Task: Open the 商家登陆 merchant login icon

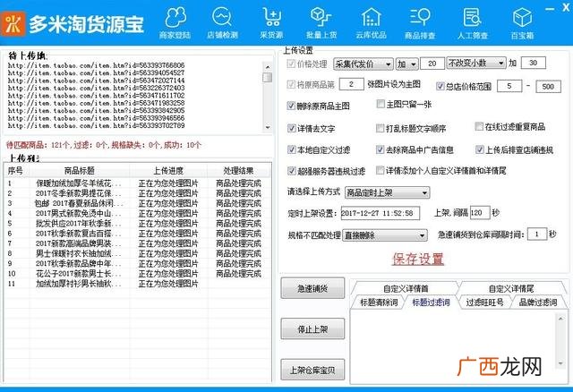Action: [175, 22]
